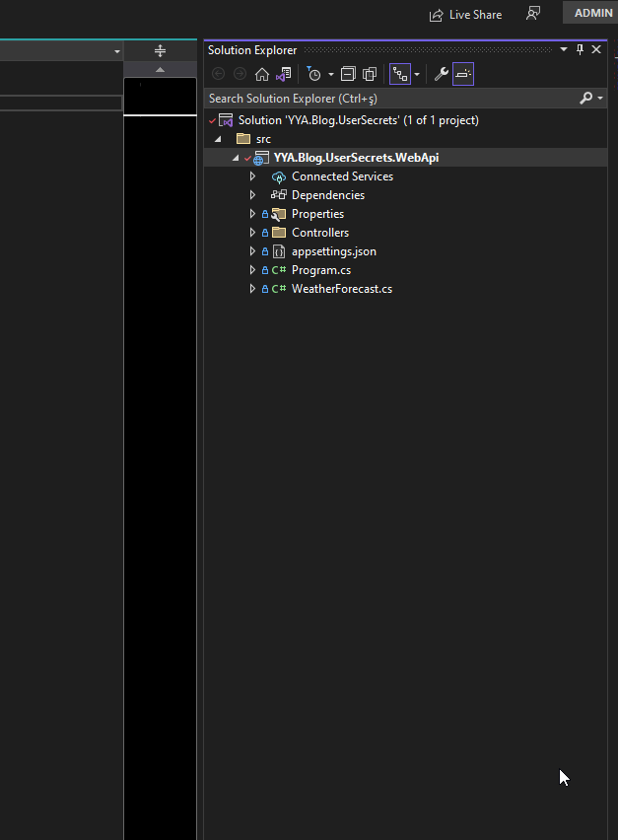
Task: Select the appsettings.json file name
Action: point(333,251)
